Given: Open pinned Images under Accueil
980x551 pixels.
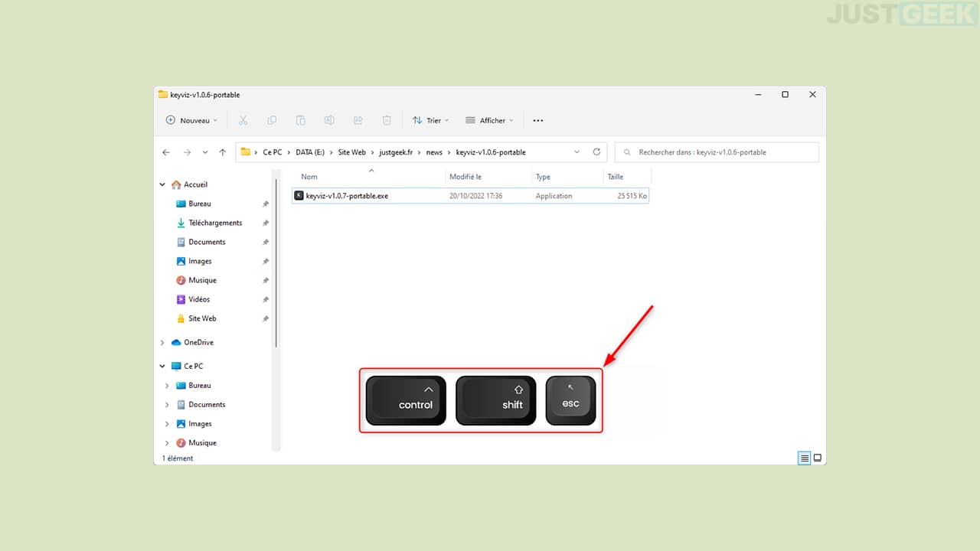Looking at the screenshot, I should [x=200, y=261].
